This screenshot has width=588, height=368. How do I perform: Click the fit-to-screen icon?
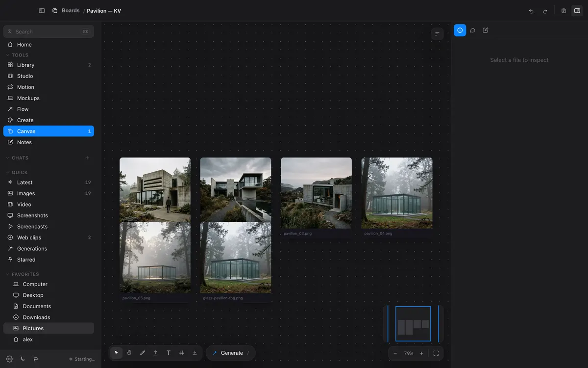436,353
